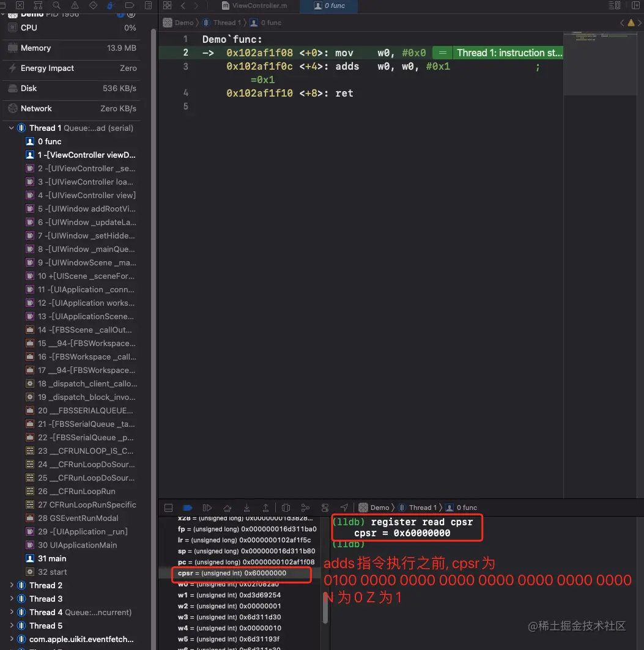Click the variables view scrollbar thumb
Image resolution: width=644 pixels, height=650 pixels.
click(x=325, y=608)
